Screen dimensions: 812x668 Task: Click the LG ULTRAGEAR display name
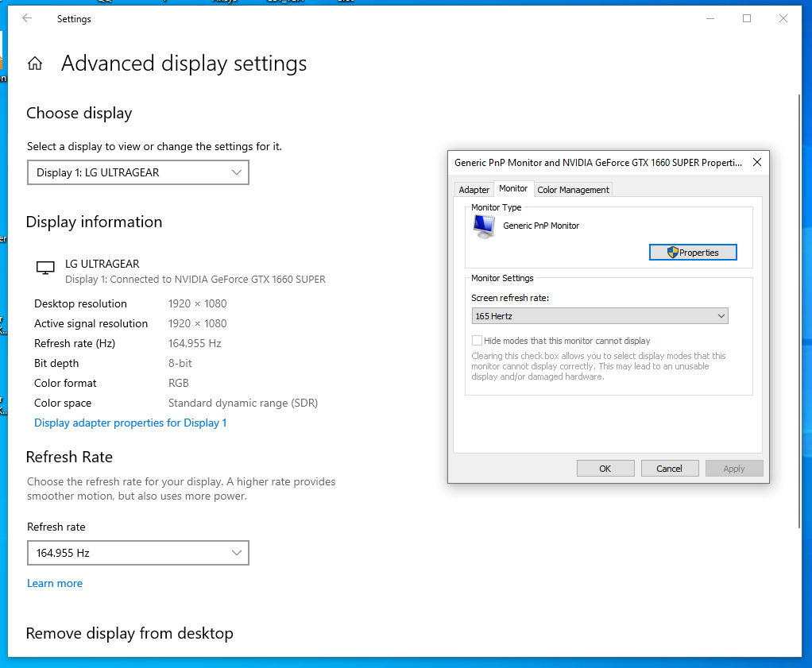102,264
